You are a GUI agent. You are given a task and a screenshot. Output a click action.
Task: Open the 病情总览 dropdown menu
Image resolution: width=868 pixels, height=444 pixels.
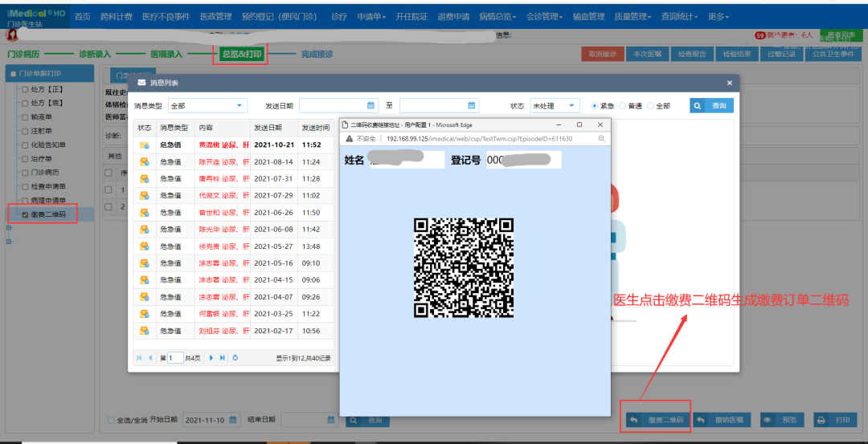click(497, 17)
